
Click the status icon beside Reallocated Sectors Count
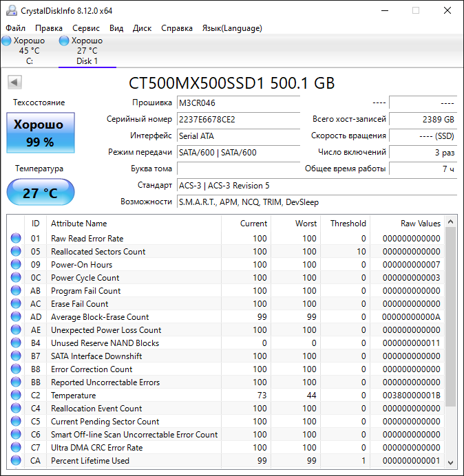click(16, 252)
